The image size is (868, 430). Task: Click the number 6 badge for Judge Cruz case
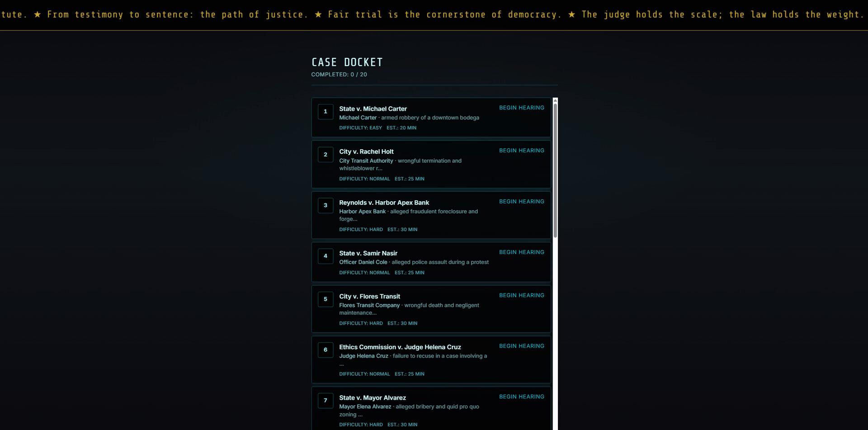point(325,350)
